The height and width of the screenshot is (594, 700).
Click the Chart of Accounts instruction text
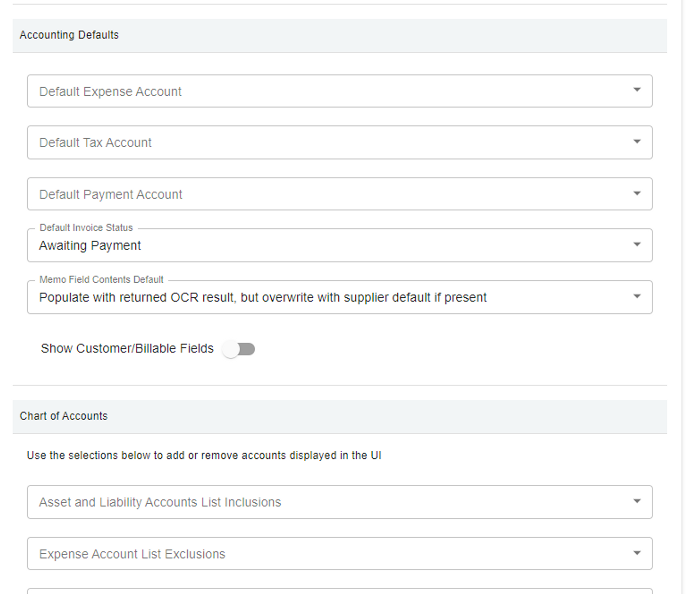click(204, 455)
